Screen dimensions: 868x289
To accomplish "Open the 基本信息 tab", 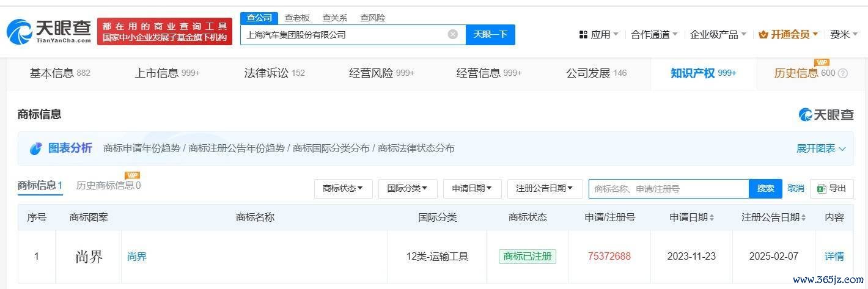I will (60, 73).
